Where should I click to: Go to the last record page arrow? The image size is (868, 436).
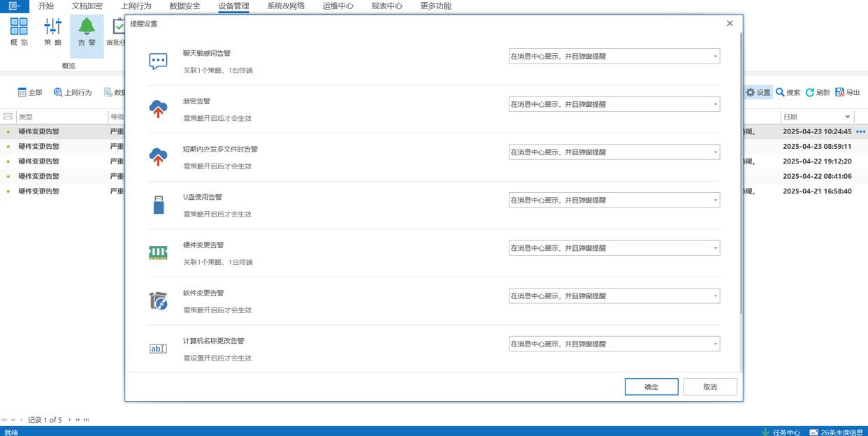tap(86, 420)
